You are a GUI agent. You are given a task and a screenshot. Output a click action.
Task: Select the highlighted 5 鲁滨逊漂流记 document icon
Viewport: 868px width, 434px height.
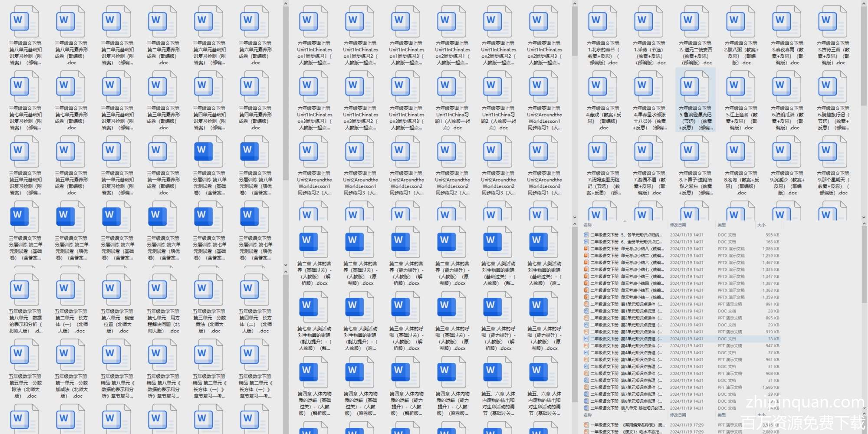(x=695, y=87)
